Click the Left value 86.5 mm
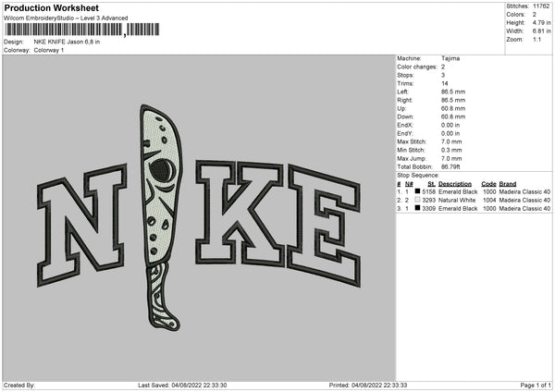The height and width of the screenshot is (392, 555). coord(453,92)
